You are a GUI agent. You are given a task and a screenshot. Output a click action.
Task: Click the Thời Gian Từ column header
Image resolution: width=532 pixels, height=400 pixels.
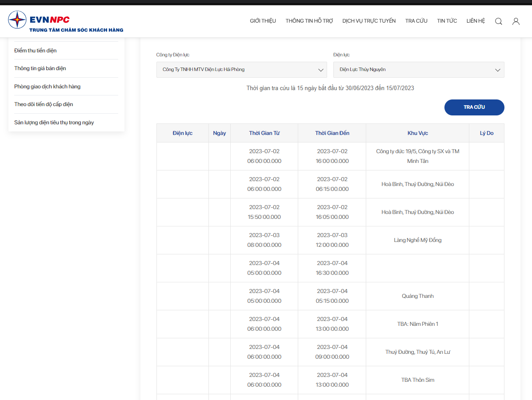264,133
